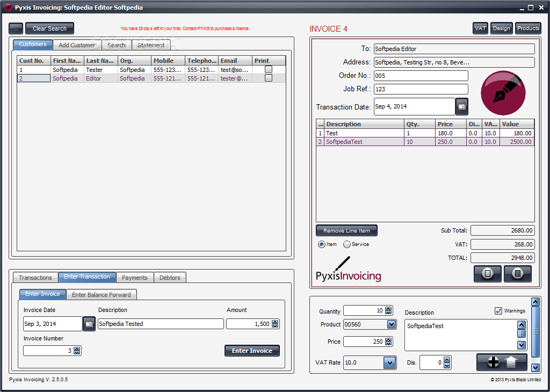
Task: Click the Clear Search button
Action: [49, 28]
